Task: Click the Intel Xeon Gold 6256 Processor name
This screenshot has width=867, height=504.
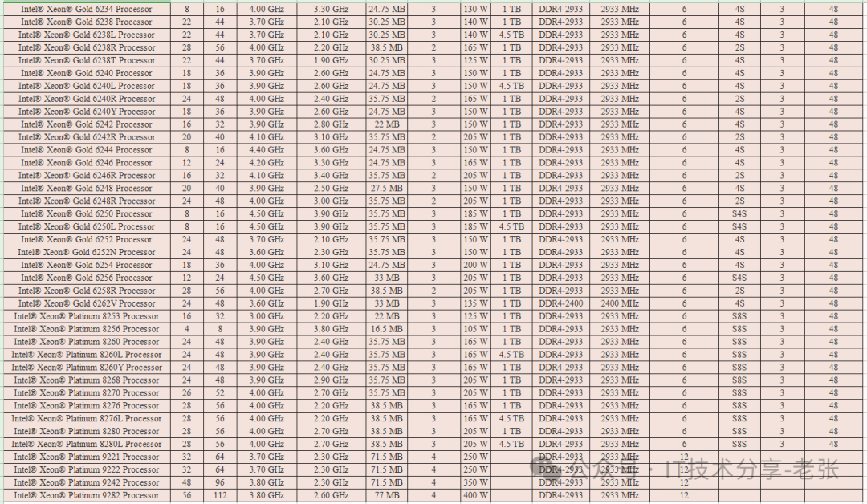Action: click(x=86, y=278)
